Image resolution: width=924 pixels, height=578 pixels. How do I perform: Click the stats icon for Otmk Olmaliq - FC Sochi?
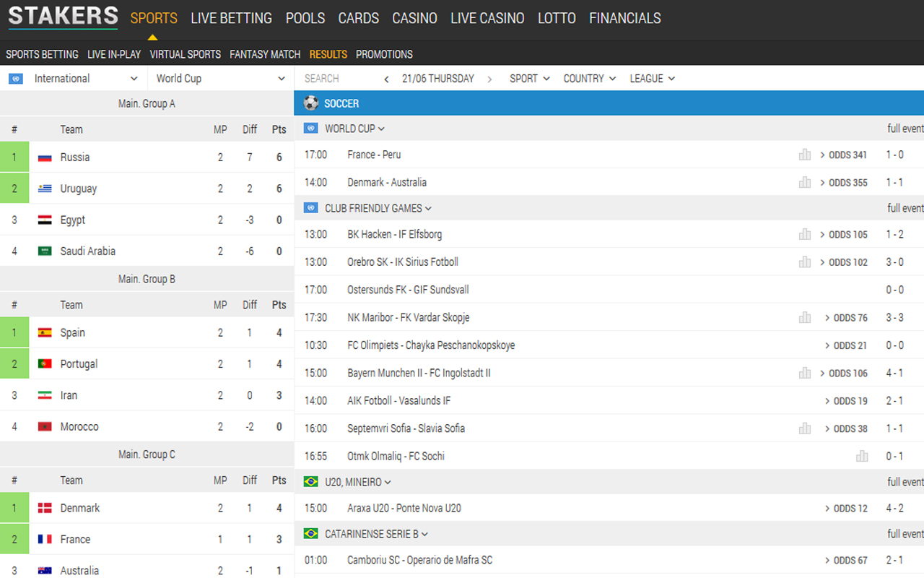[862, 456]
